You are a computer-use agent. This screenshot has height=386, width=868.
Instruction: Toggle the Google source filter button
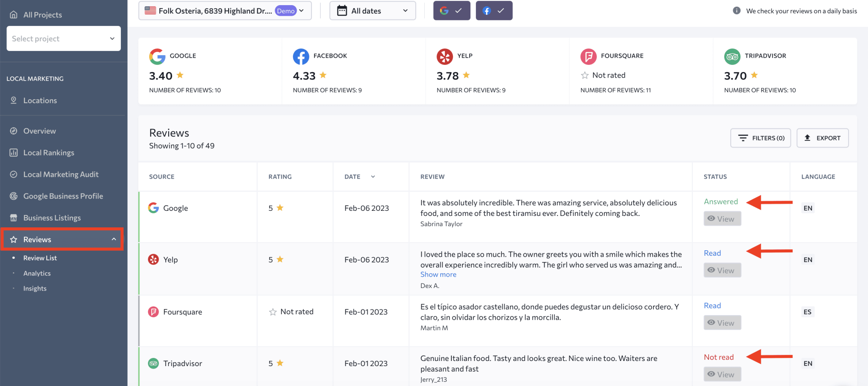click(451, 11)
